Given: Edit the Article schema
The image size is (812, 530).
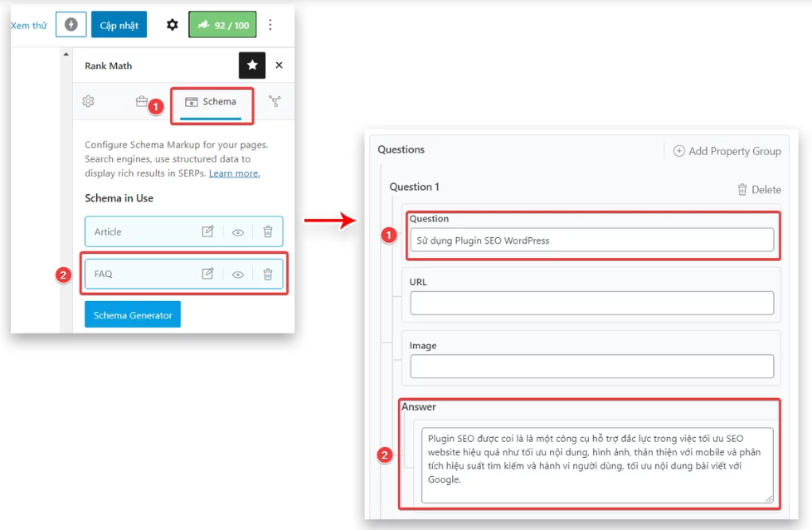Looking at the screenshot, I should click(207, 232).
